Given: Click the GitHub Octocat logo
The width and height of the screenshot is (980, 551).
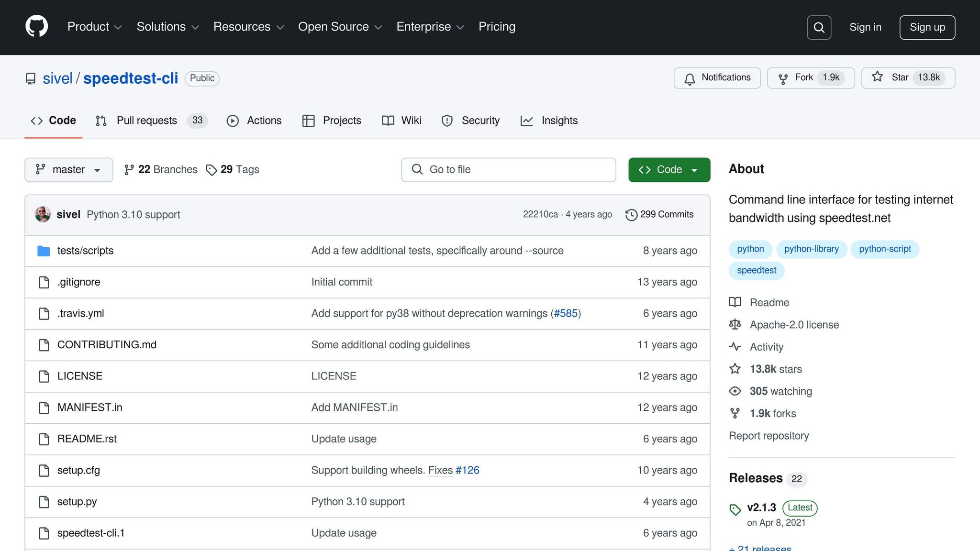Looking at the screenshot, I should pyautogui.click(x=36, y=26).
